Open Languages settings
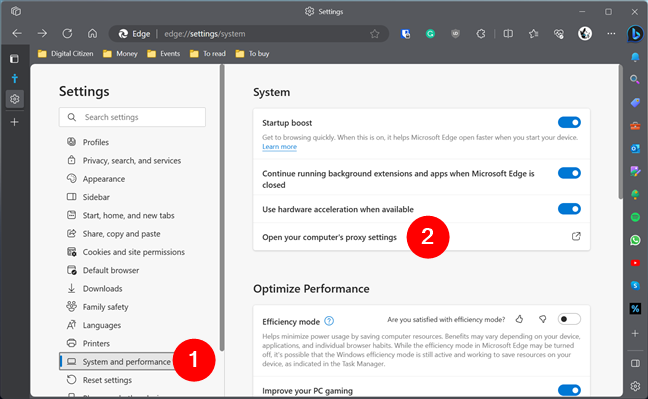The height and width of the screenshot is (399, 648). point(102,325)
